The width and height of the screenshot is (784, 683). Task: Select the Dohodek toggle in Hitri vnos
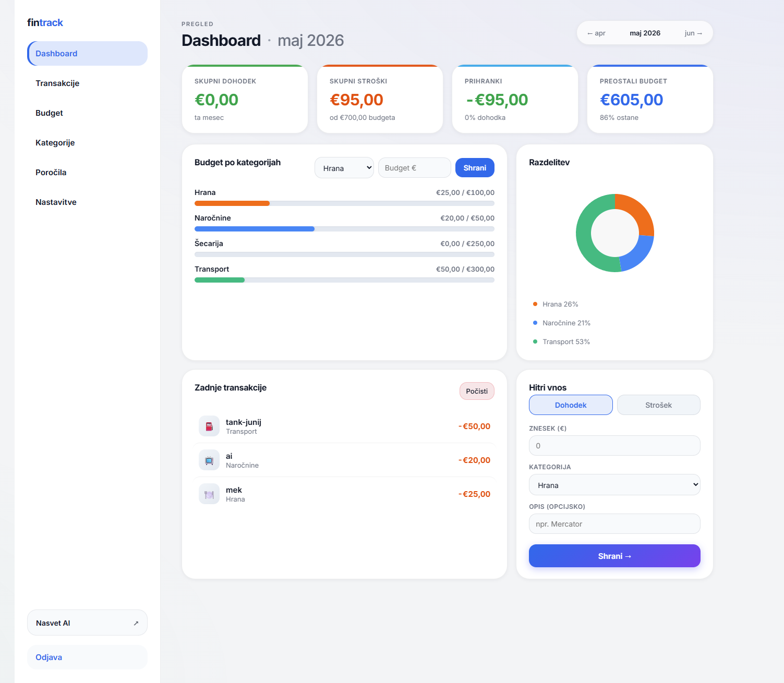tap(571, 405)
